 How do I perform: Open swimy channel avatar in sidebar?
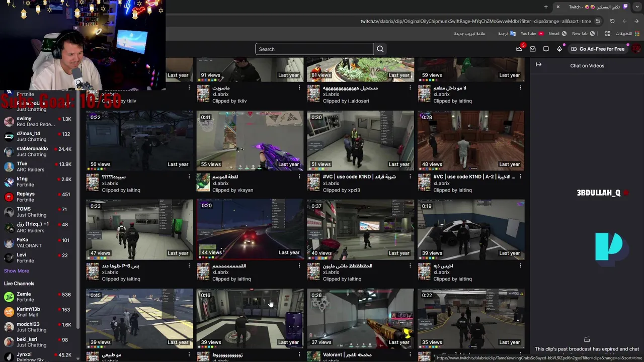point(9,122)
